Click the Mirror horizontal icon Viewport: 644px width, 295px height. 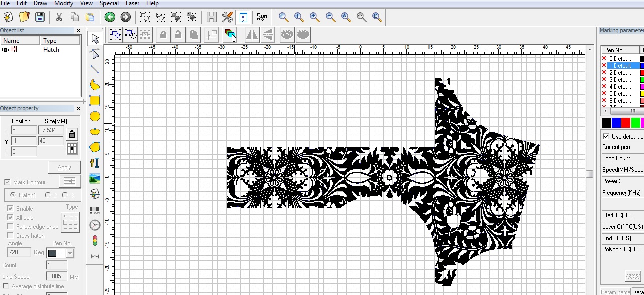(x=252, y=35)
